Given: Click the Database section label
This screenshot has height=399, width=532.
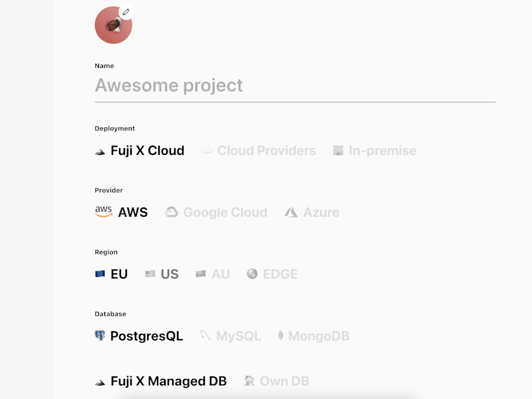Looking at the screenshot, I should click(110, 314).
